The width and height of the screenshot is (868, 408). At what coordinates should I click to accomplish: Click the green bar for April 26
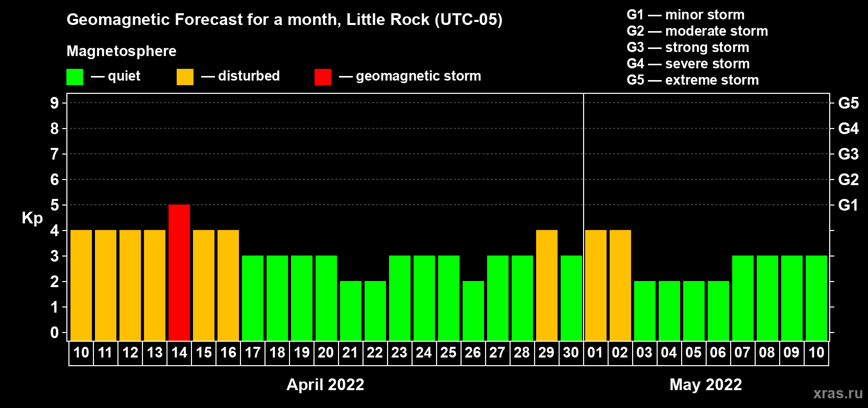473,311
